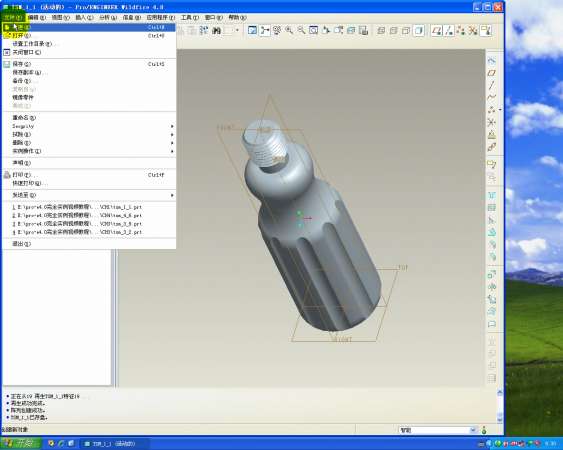
Task: Expand the 实例操作 submenu
Action: tap(89, 151)
